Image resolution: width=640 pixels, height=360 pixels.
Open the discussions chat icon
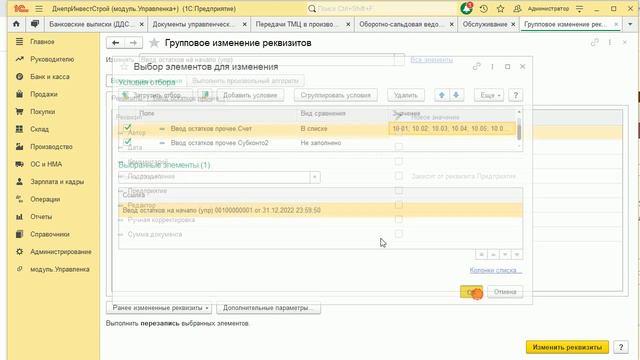click(x=35, y=24)
